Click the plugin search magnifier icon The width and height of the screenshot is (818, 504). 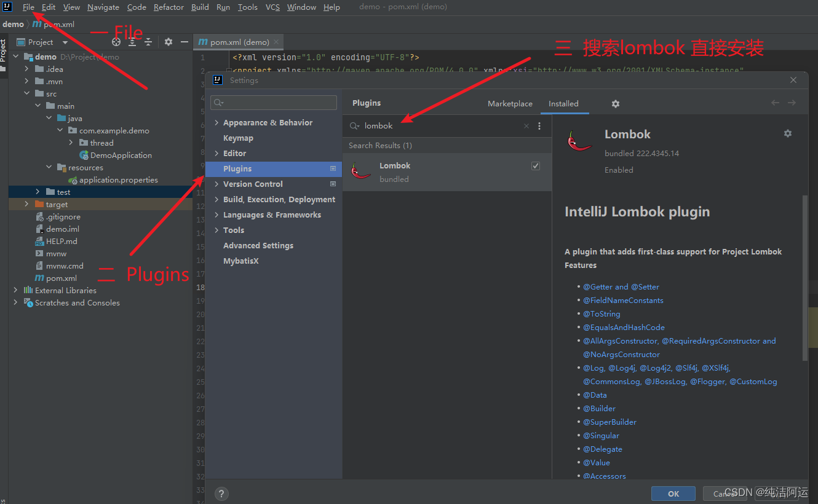pos(354,126)
